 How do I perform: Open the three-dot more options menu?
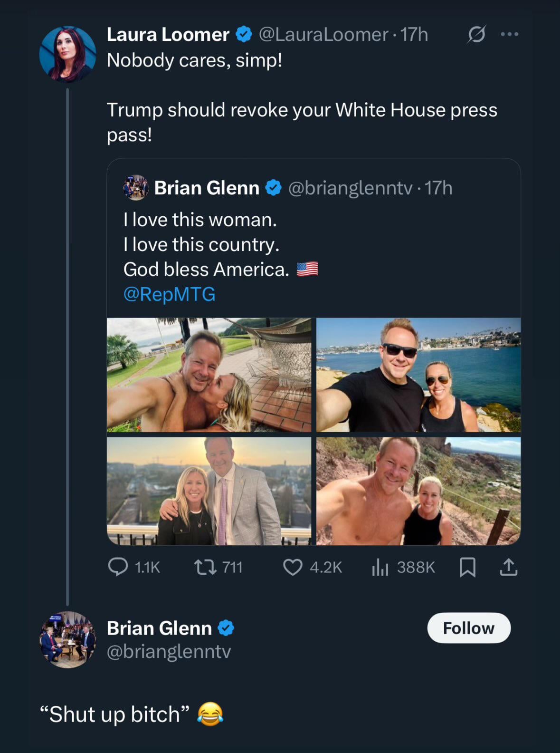point(510,34)
